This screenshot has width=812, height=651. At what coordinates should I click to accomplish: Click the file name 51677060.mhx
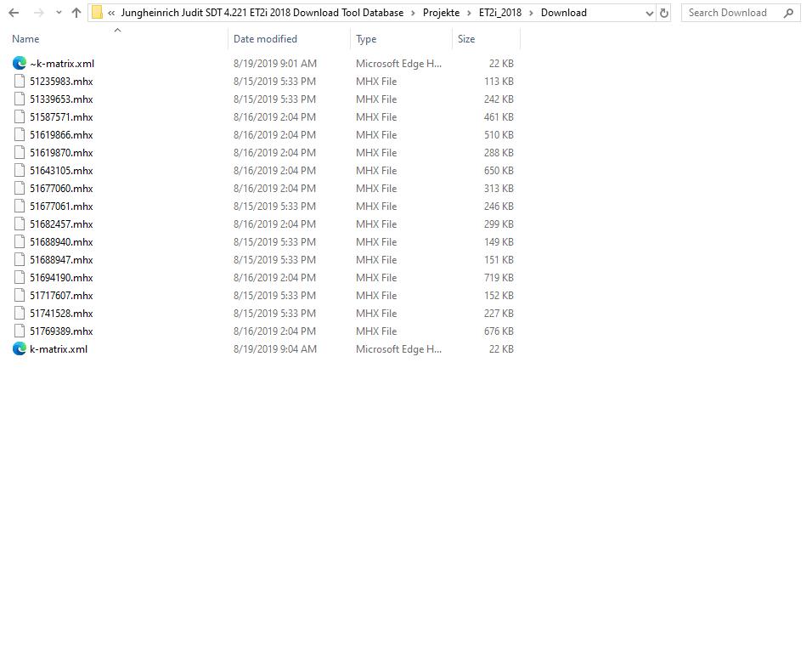click(x=61, y=188)
